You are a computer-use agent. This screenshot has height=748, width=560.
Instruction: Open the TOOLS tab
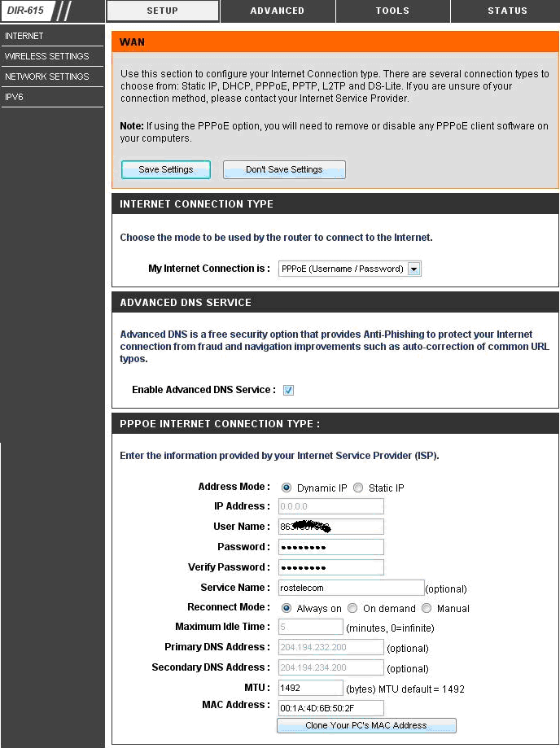click(x=392, y=11)
